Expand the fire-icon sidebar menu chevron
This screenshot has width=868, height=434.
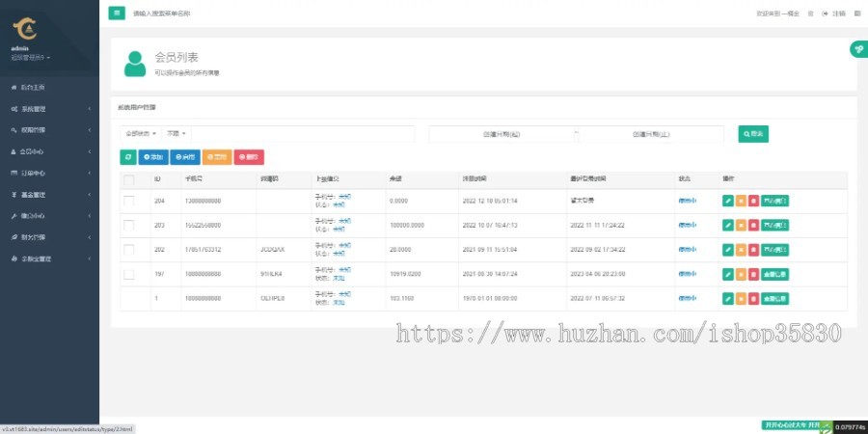[90, 258]
